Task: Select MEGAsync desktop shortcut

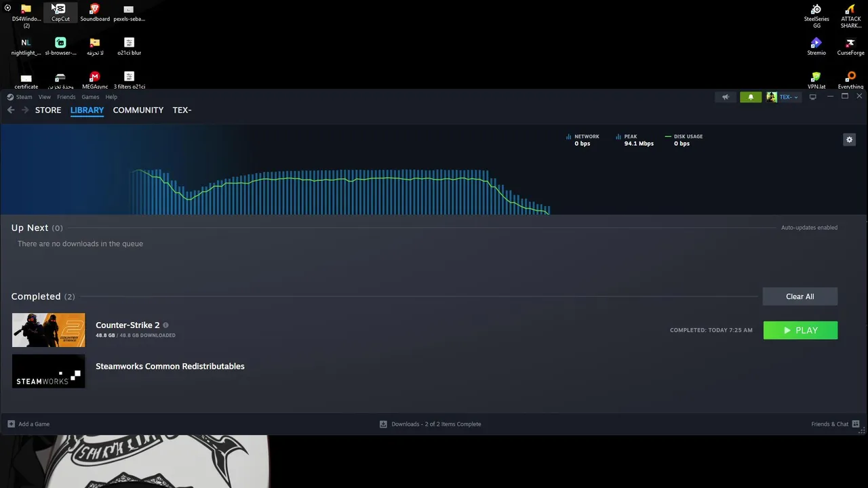Action: click(x=95, y=81)
